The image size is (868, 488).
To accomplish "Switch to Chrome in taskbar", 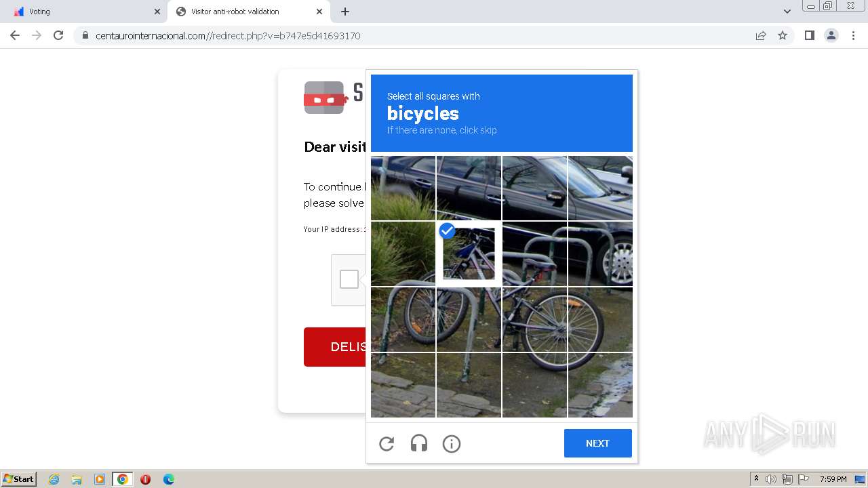I will (122, 479).
